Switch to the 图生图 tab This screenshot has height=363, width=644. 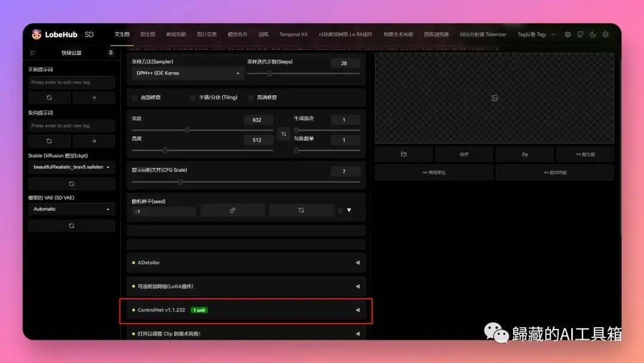point(148,35)
